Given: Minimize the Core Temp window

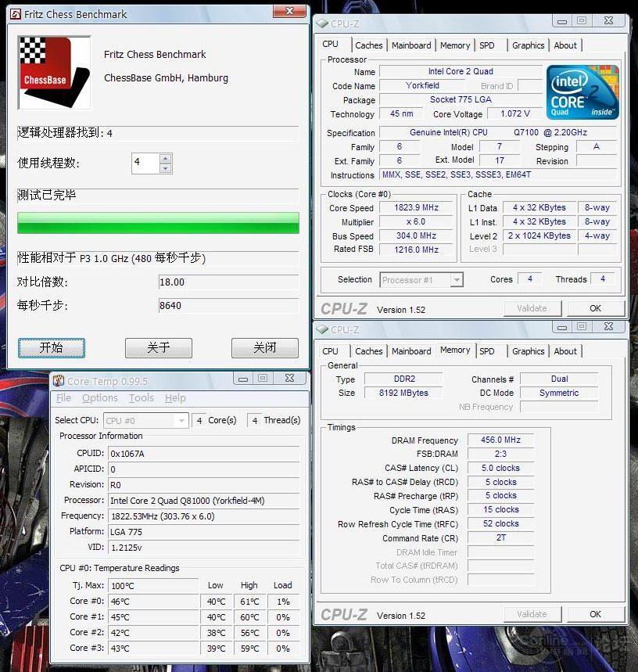Looking at the screenshot, I should coord(243,378).
